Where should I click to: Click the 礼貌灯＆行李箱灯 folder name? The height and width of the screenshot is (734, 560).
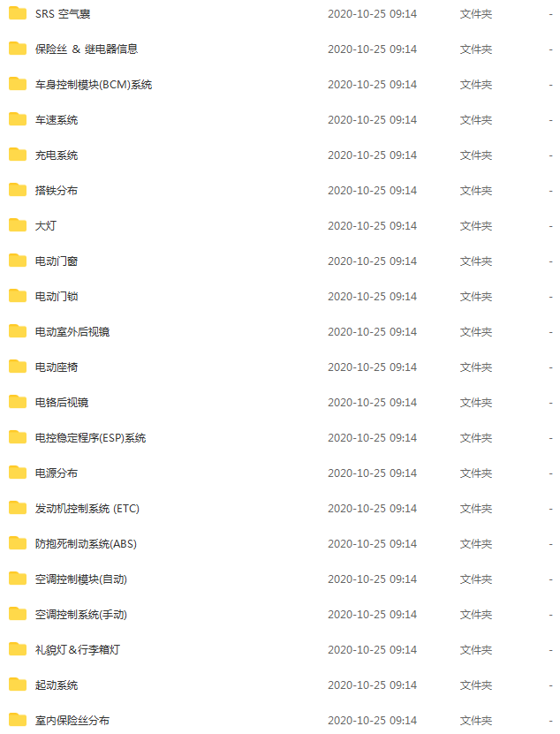pos(77,650)
